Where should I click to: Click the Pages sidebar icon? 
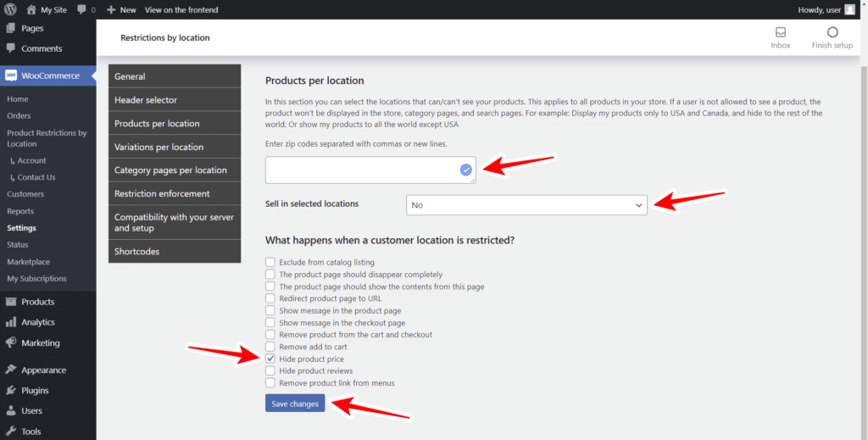(11, 28)
